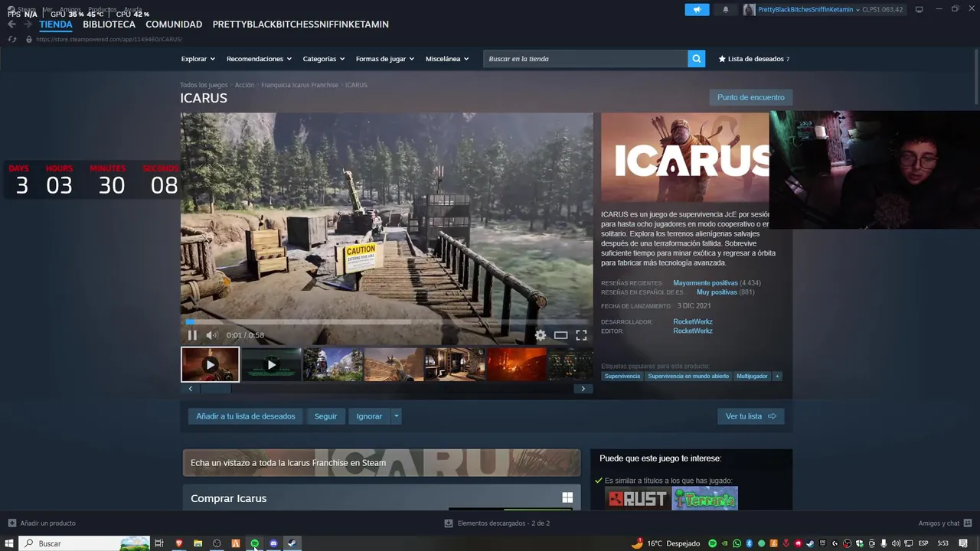
Task: Open the Ayuda menu in Steam menu bar
Action: [133, 9]
